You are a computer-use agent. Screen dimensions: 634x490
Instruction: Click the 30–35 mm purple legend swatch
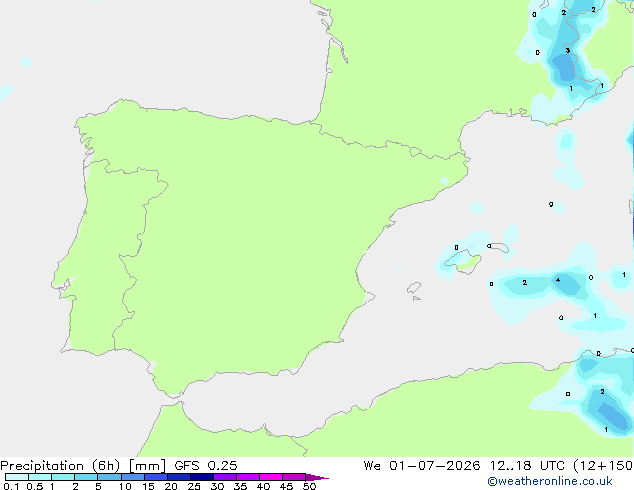coord(225,477)
